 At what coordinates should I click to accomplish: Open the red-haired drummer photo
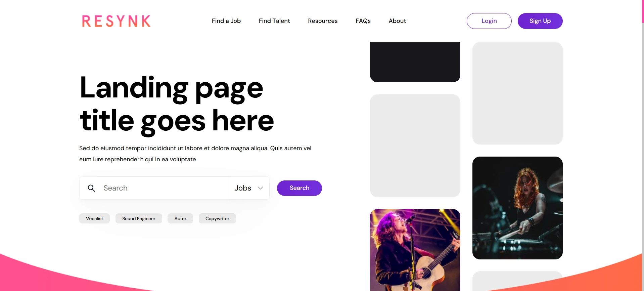pos(517,208)
